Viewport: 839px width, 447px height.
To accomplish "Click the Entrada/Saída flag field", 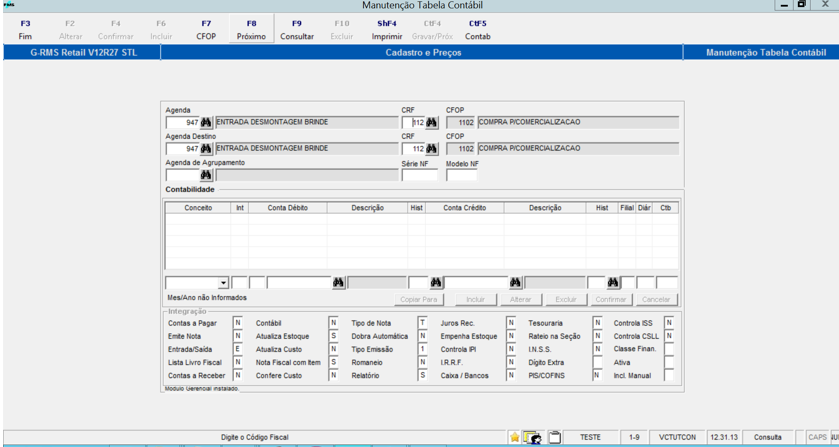I will tap(238, 349).
